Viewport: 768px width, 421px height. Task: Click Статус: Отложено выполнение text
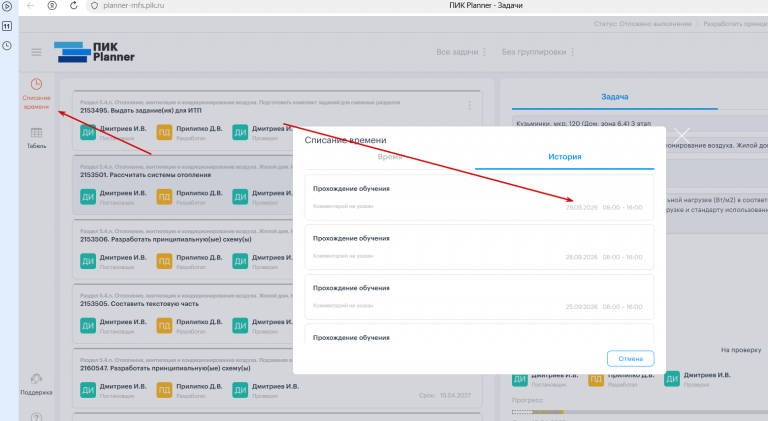click(x=643, y=23)
